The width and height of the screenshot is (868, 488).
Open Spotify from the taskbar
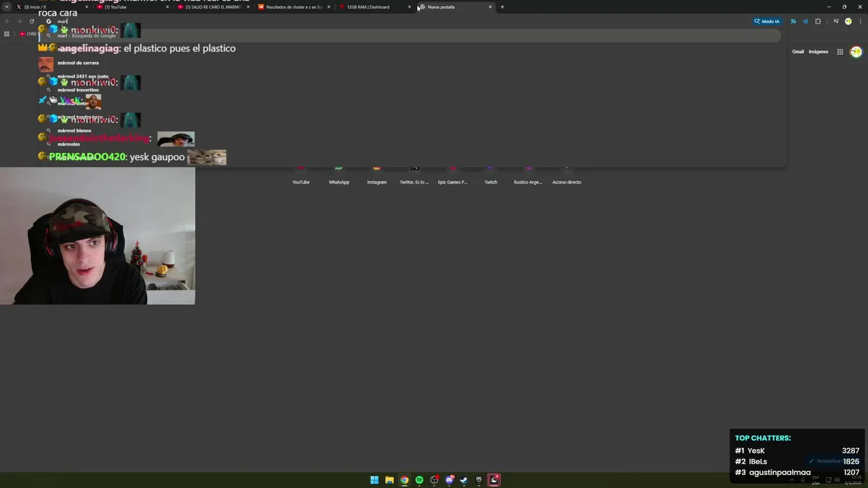pyautogui.click(x=419, y=480)
